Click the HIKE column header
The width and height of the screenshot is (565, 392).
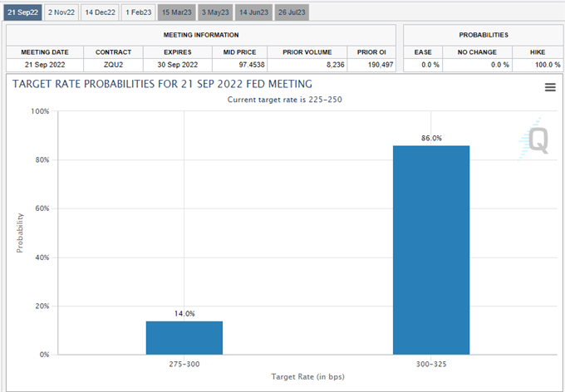[x=538, y=52]
